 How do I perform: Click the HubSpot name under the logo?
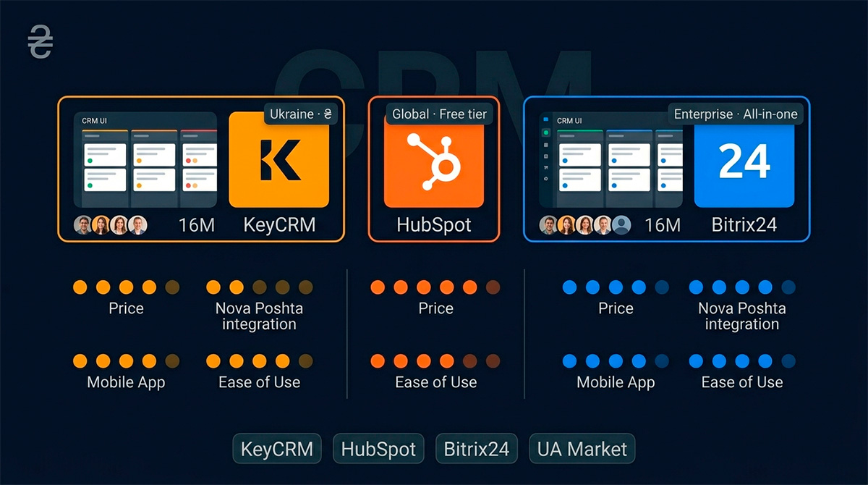coord(434,225)
